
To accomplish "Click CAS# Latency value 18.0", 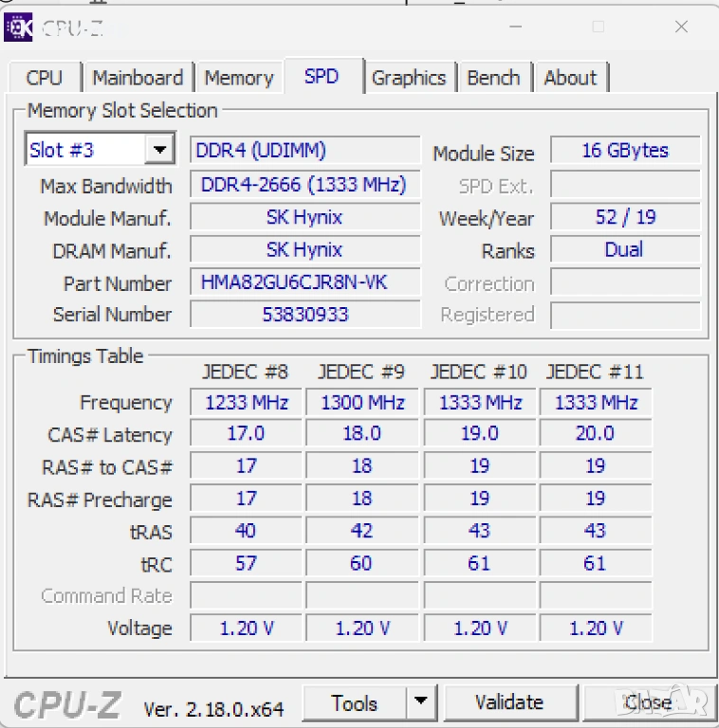I will click(x=362, y=433).
